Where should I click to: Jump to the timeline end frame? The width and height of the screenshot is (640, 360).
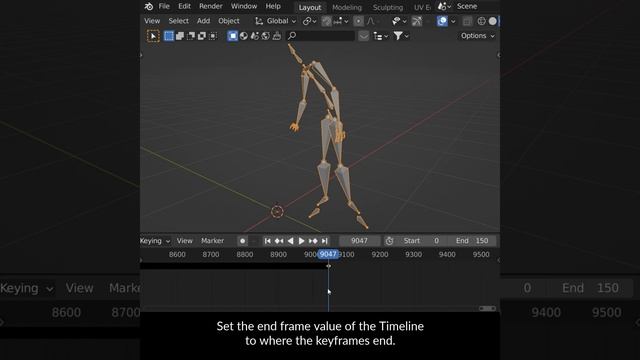(324, 241)
